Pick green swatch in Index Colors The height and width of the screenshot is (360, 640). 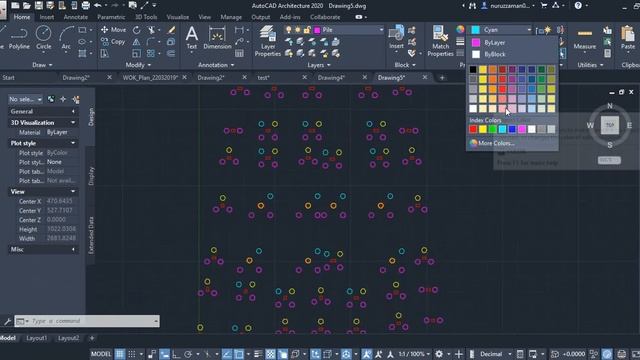click(x=492, y=129)
